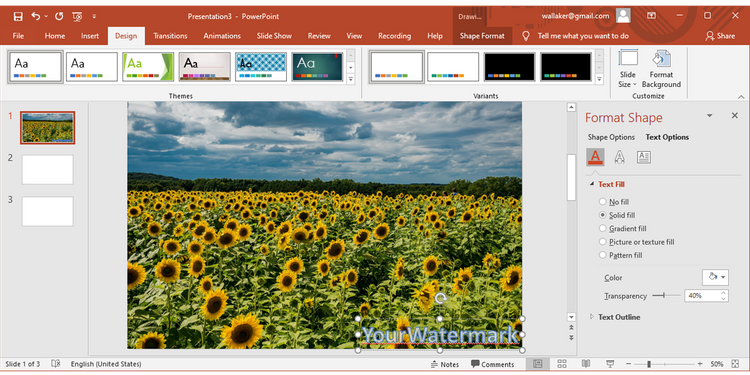The height and width of the screenshot is (375, 750).
Task: Switch to the Insert tab
Action: coord(90,36)
